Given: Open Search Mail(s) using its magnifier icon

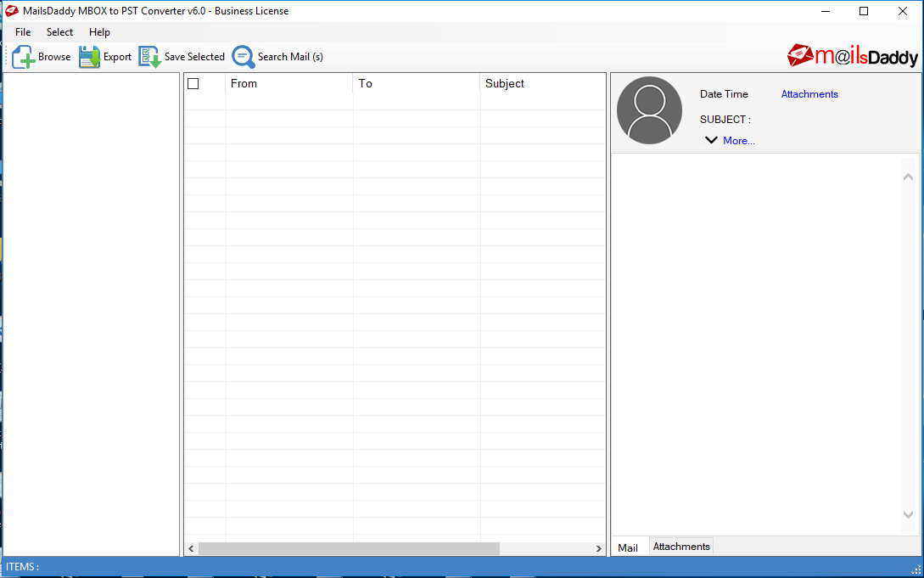Looking at the screenshot, I should point(244,56).
